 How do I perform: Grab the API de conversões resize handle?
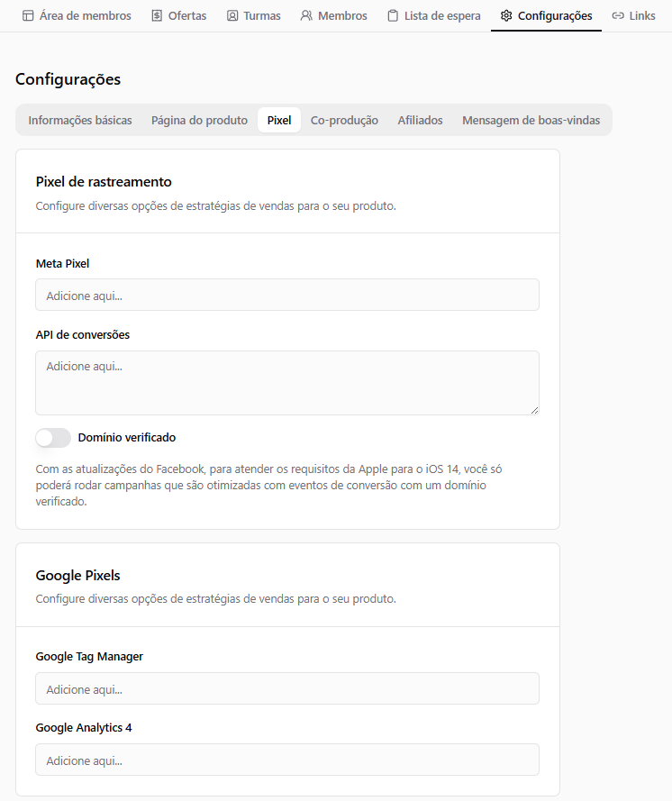534,410
